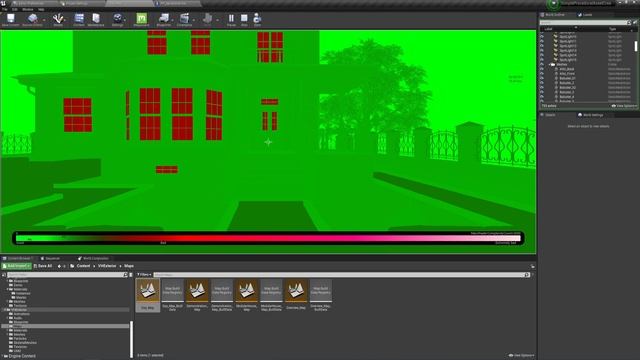Click the Content breadcrumb
640x360 pixels.
83,266
